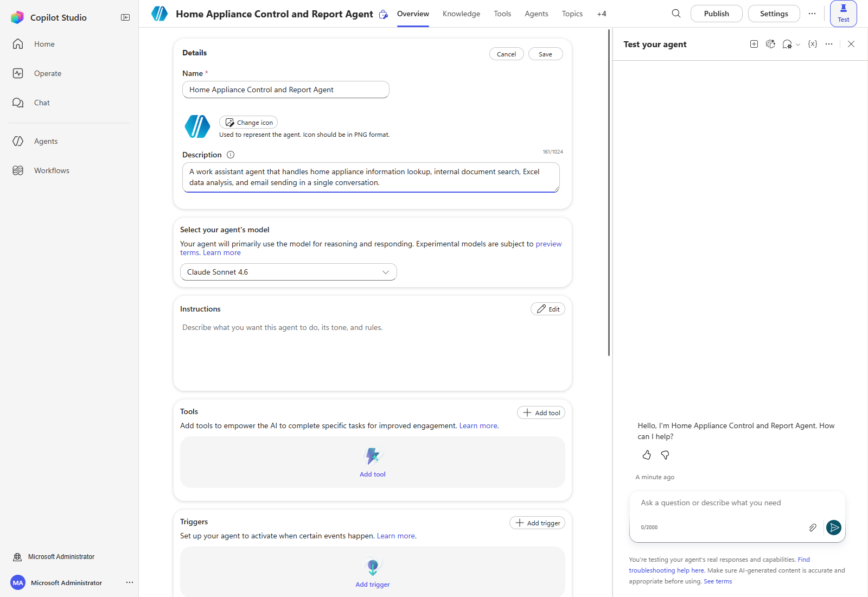Click the Add trigger button in the Triggers header
This screenshot has width=868, height=597.
coord(538,523)
